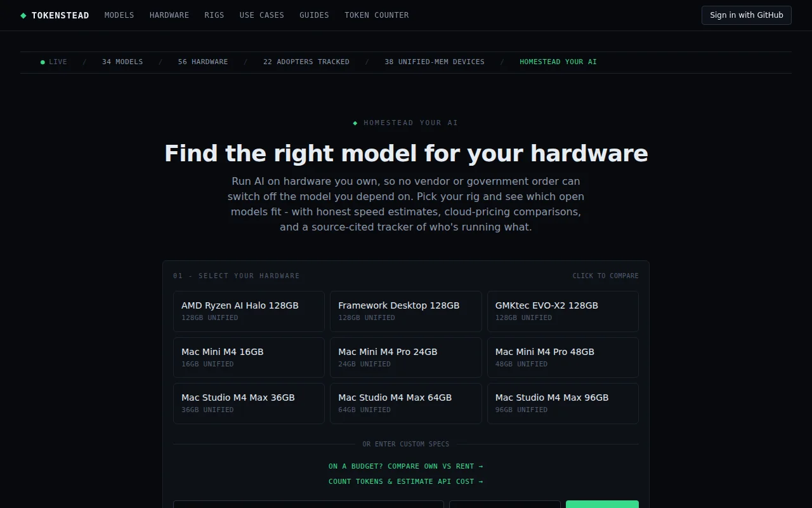This screenshot has height=508, width=812.
Task: Pick Mac Mini M4 16GB card
Action: coord(249,358)
